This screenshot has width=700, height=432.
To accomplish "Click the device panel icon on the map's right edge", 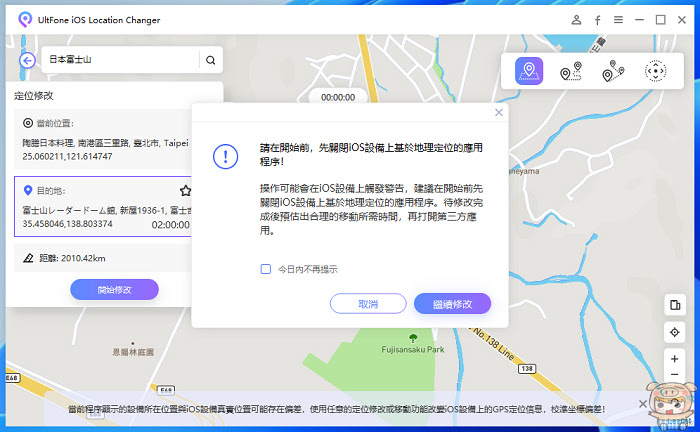I will tap(675, 305).
